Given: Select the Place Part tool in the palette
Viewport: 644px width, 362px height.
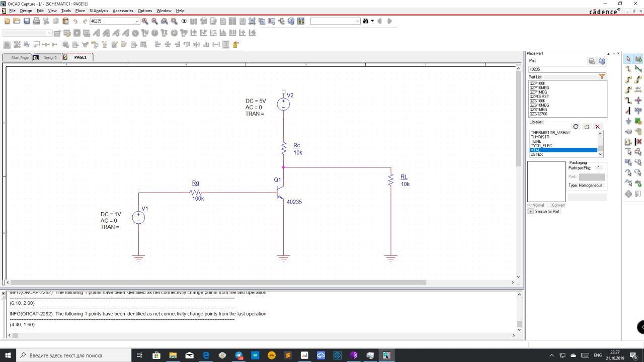Looking at the screenshot, I should (x=638, y=59).
